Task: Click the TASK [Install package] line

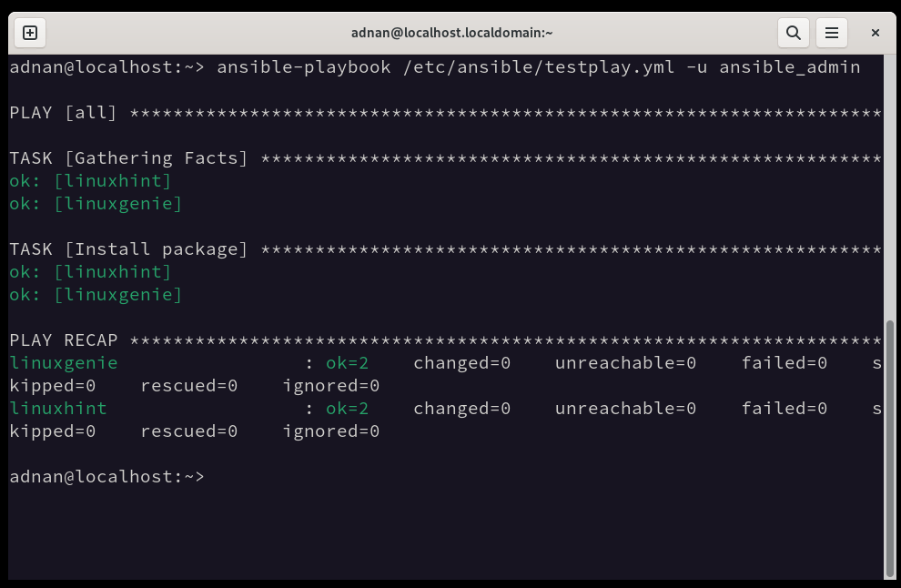Action: tap(445, 249)
